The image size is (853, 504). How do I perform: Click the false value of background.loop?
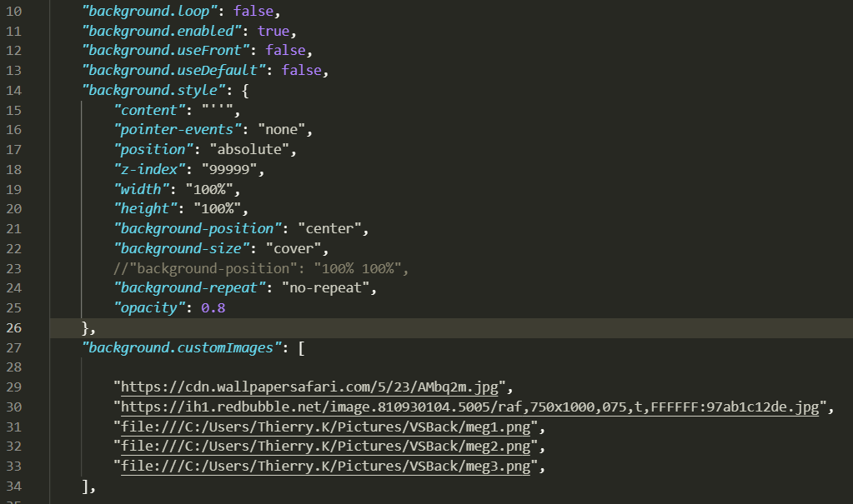(253, 11)
